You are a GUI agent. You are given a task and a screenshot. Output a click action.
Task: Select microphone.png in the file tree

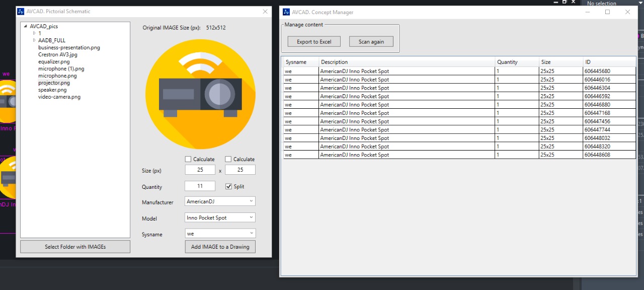57,76
